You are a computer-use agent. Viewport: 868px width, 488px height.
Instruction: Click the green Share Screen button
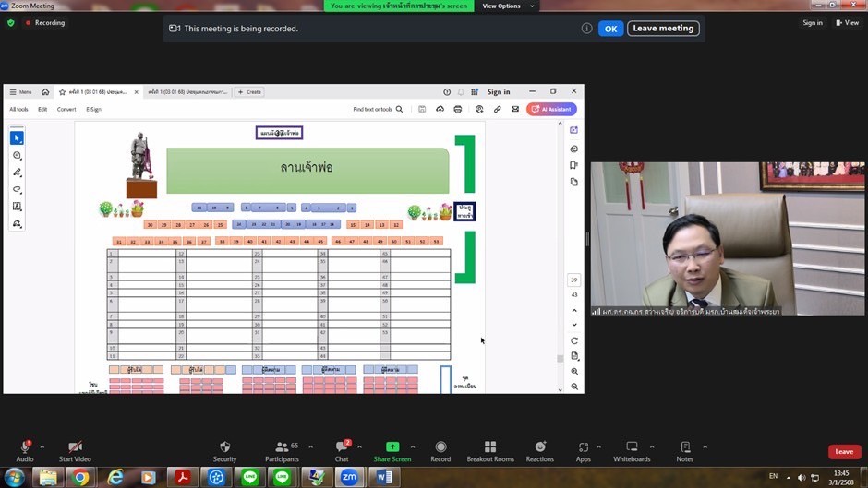[392, 451]
